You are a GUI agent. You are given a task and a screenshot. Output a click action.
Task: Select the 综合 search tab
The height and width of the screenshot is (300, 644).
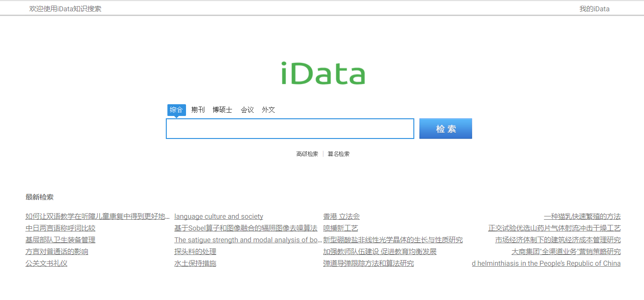(176, 110)
